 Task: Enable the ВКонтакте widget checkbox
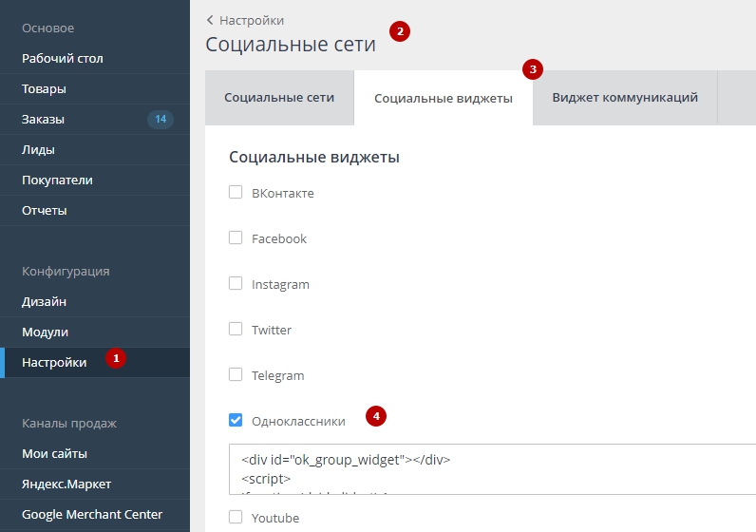[x=236, y=193]
